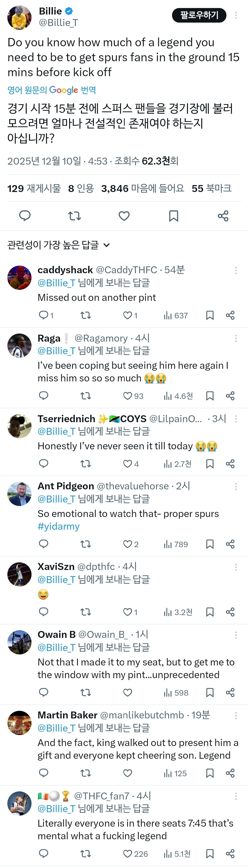
Task: Bookmark the main Billie tweet
Action: (x=173, y=216)
